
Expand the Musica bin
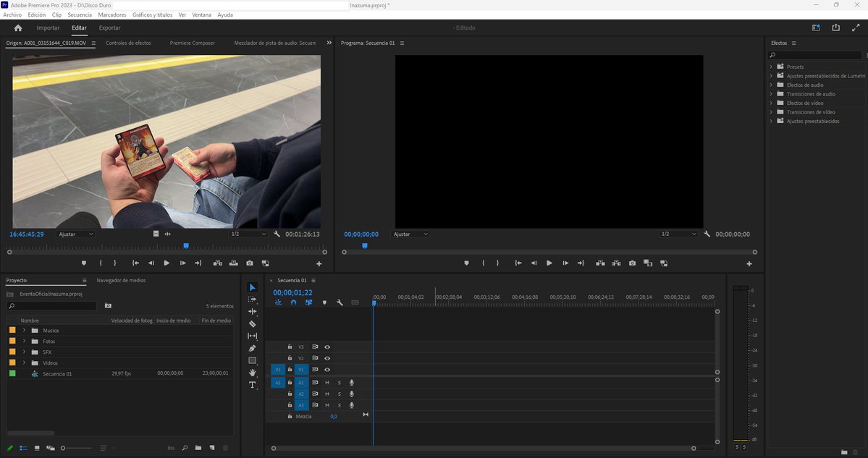click(24, 330)
